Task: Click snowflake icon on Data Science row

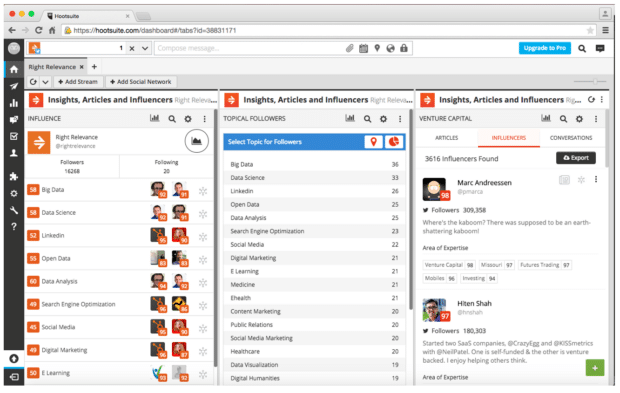Action: pyautogui.click(x=203, y=214)
